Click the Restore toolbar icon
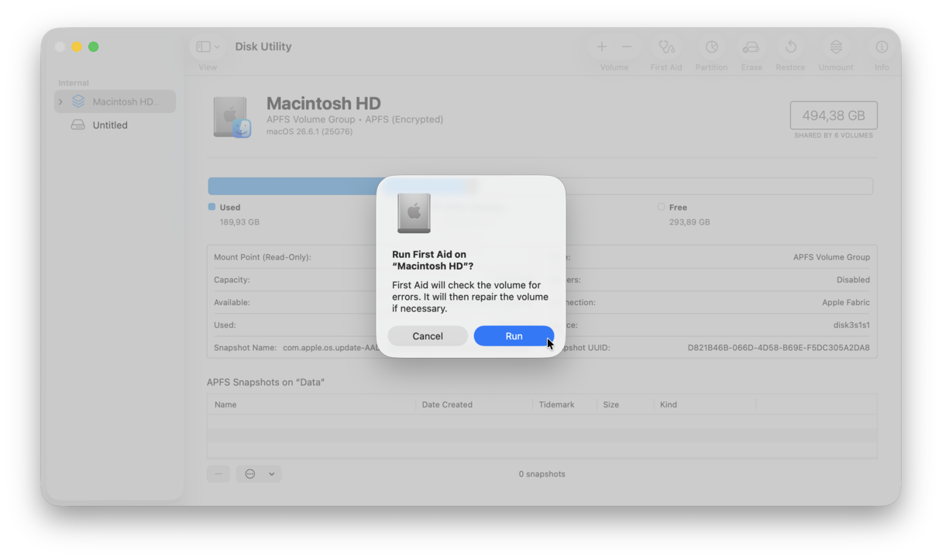The width and height of the screenshot is (942, 560). click(x=790, y=47)
